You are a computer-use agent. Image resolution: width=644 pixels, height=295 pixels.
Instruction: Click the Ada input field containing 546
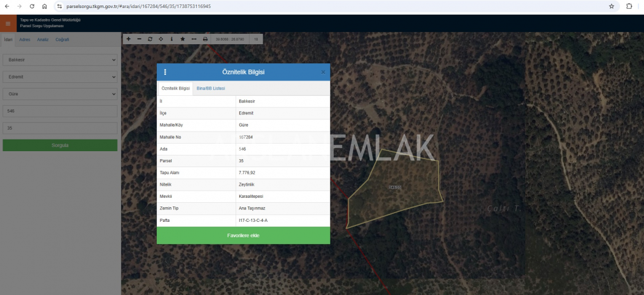(60, 111)
